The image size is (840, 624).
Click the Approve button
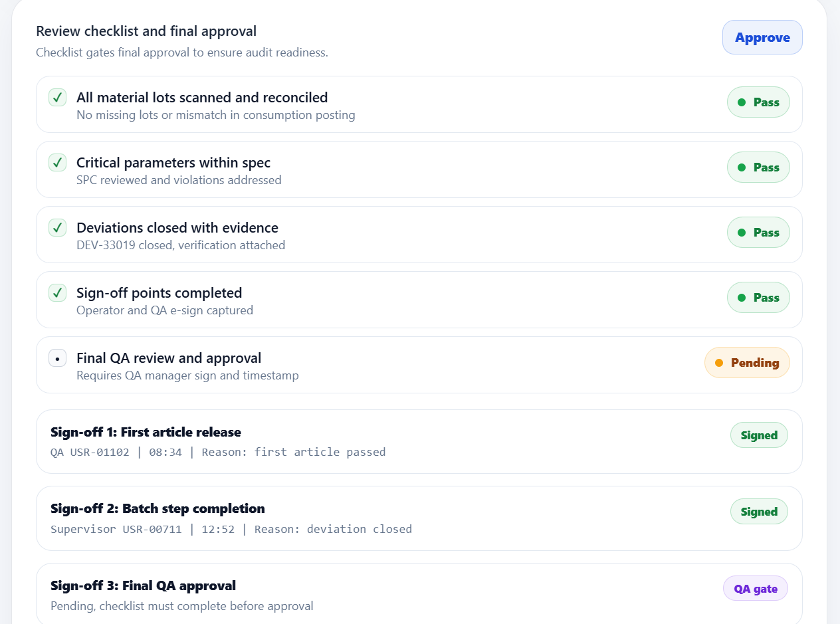pyautogui.click(x=762, y=37)
